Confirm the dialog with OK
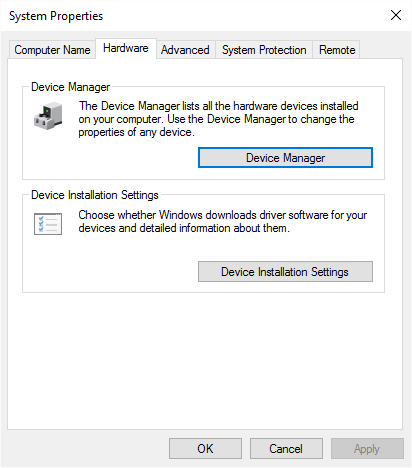This screenshot has width=412, height=468. [x=205, y=449]
